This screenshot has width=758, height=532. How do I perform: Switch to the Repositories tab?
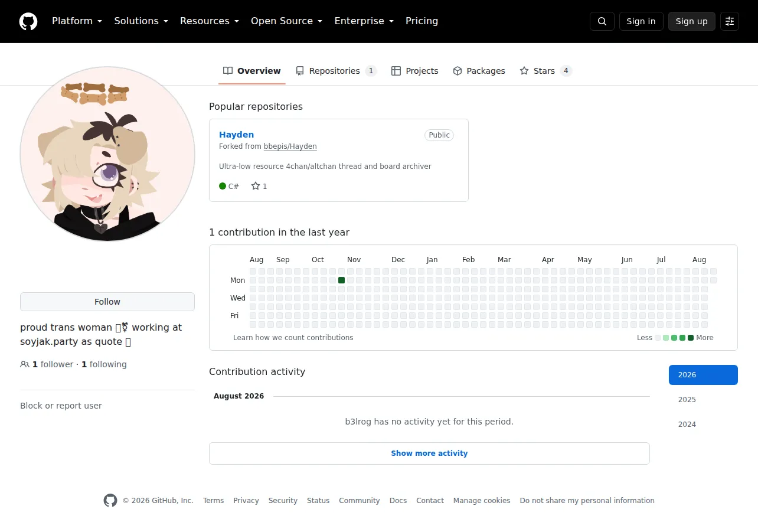tap(336, 71)
